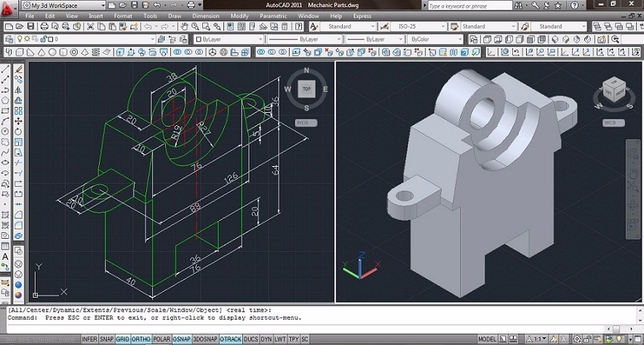Open the Standard multileader style dropdown on right
Screen dimensions: 644x345
click(x=559, y=27)
